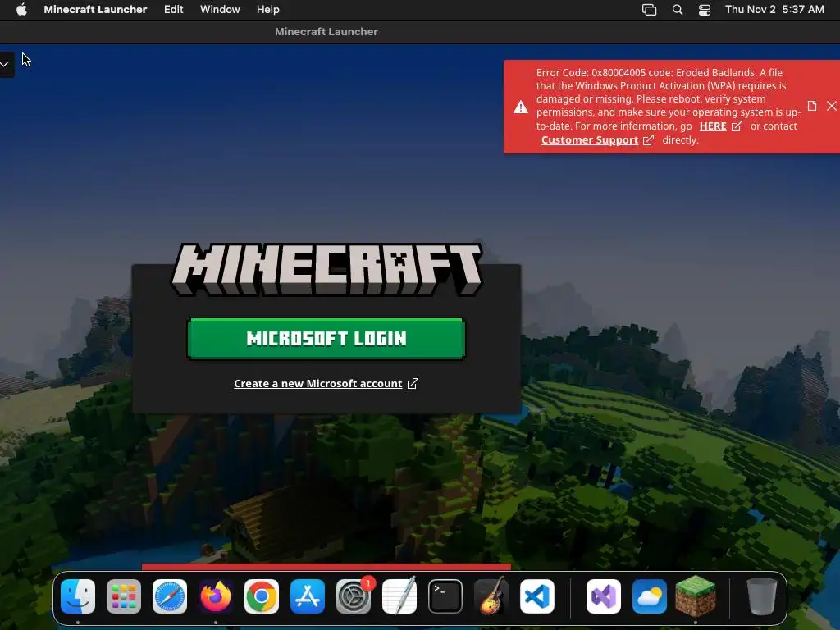Open System Settings with notification badge

(354, 596)
